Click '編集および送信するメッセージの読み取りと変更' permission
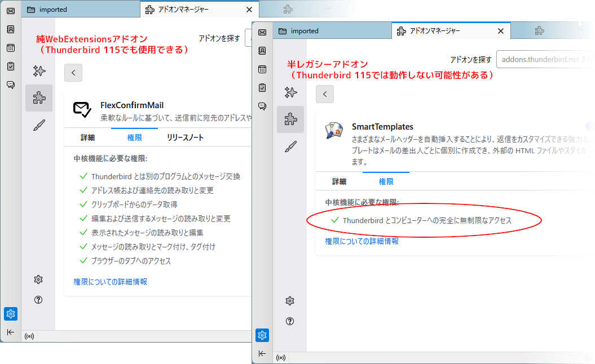Viewport: 595px width, 364px height. [161, 219]
